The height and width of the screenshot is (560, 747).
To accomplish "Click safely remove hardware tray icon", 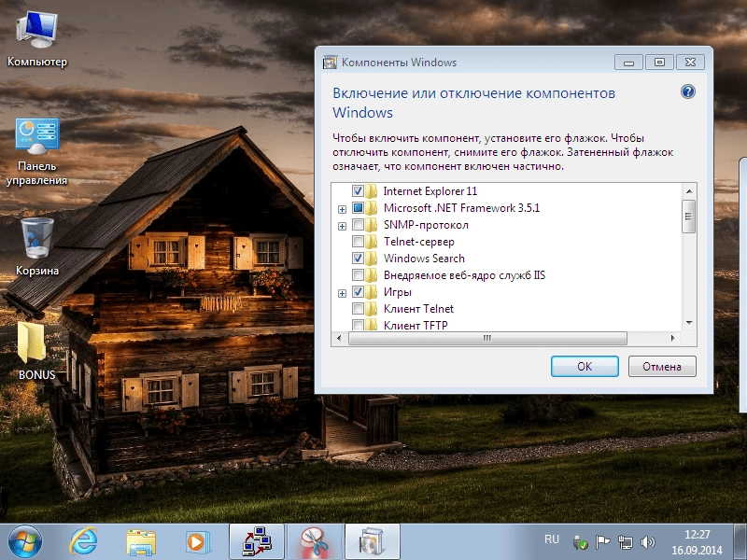I will tap(580, 542).
